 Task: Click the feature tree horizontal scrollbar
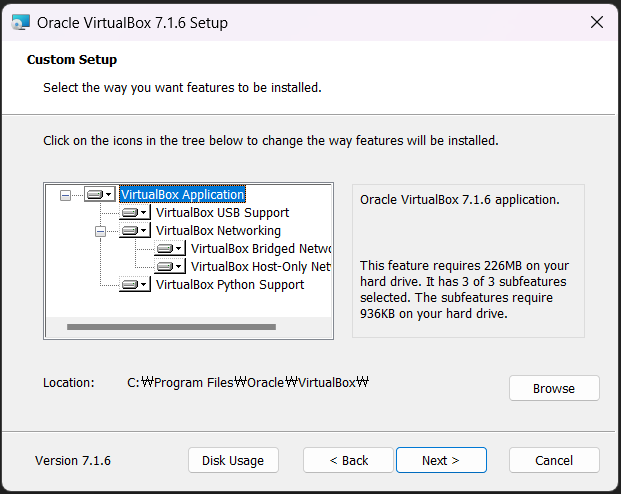click(171, 327)
